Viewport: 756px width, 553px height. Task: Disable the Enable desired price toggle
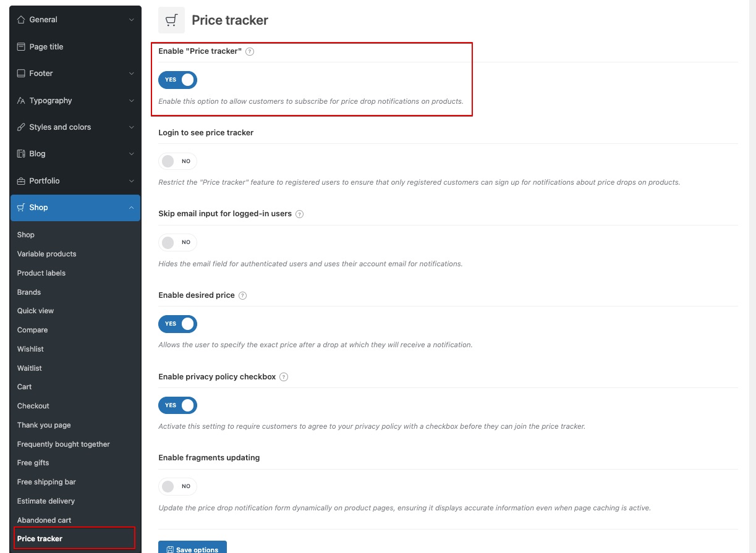tap(178, 324)
